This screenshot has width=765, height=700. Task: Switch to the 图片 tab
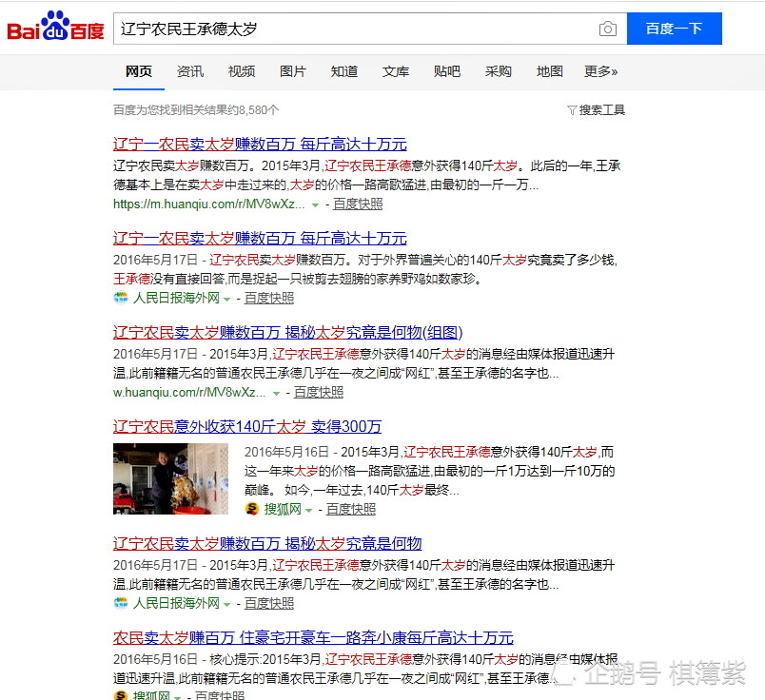pos(293,71)
